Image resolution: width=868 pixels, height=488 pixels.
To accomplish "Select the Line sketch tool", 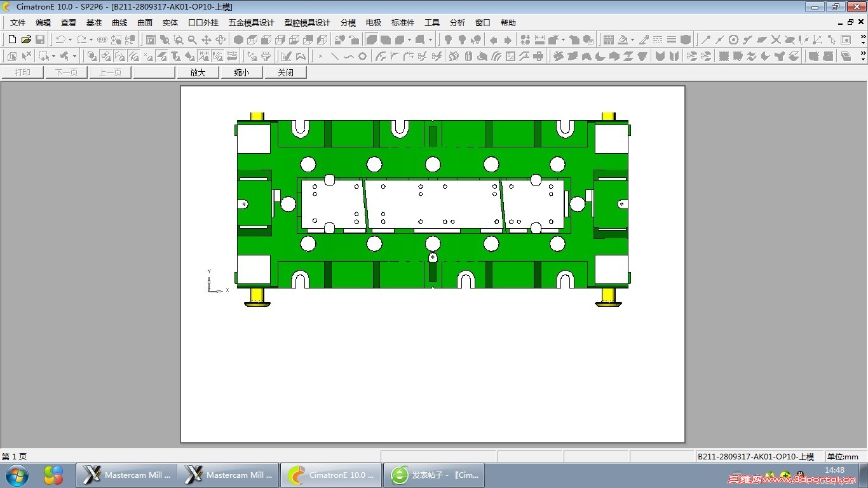I will coord(334,56).
